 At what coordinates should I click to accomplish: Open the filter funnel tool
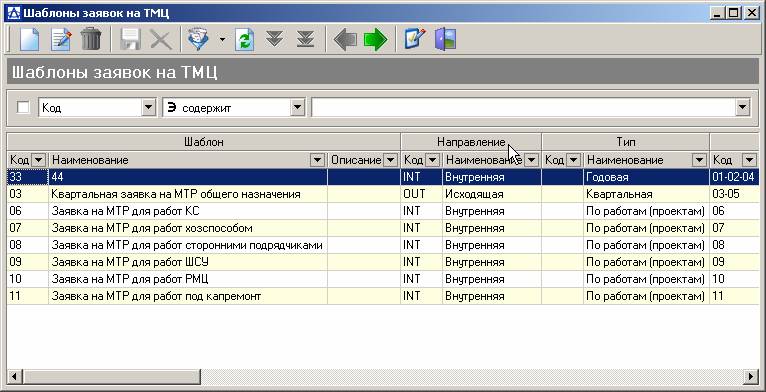pyautogui.click(x=198, y=39)
